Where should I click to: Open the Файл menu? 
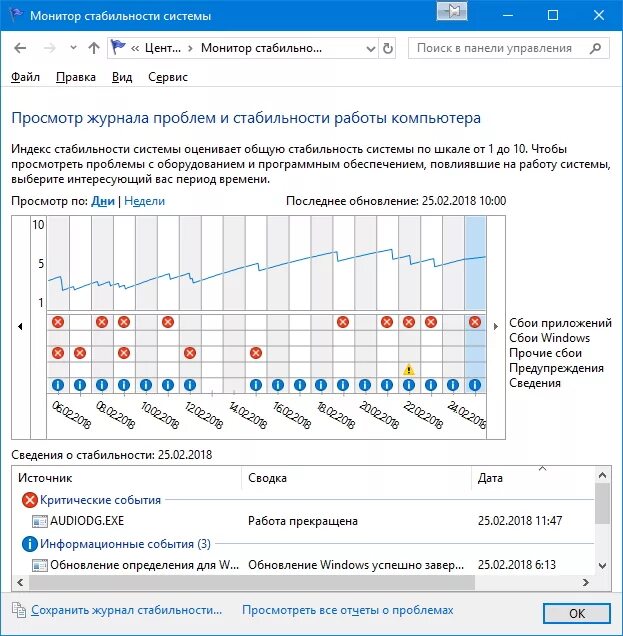(x=25, y=77)
